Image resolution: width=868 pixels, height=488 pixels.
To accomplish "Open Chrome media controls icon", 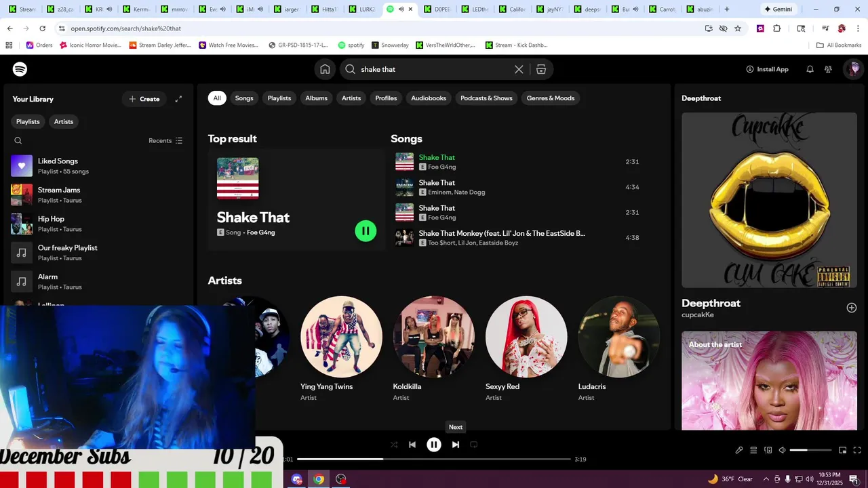I will pos(825,28).
